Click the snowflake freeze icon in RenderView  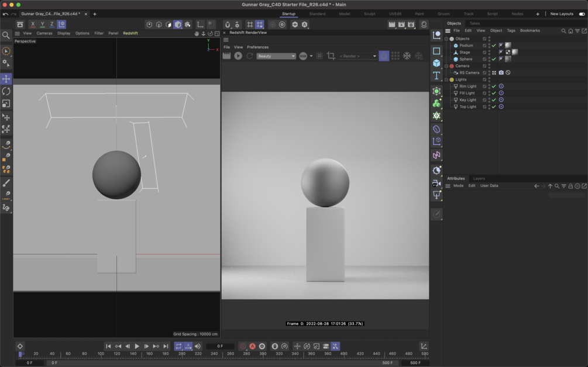point(407,56)
